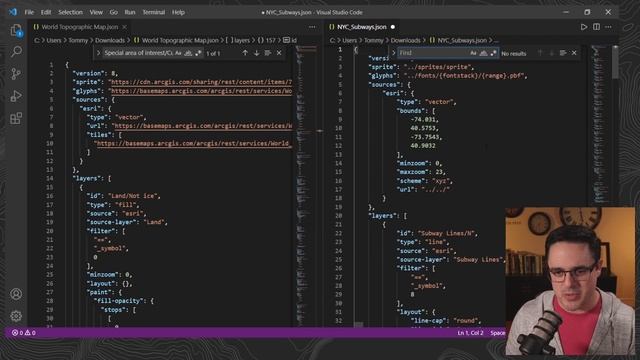The image size is (640, 360).
Task: Open the Edit menu
Action: (46, 12)
